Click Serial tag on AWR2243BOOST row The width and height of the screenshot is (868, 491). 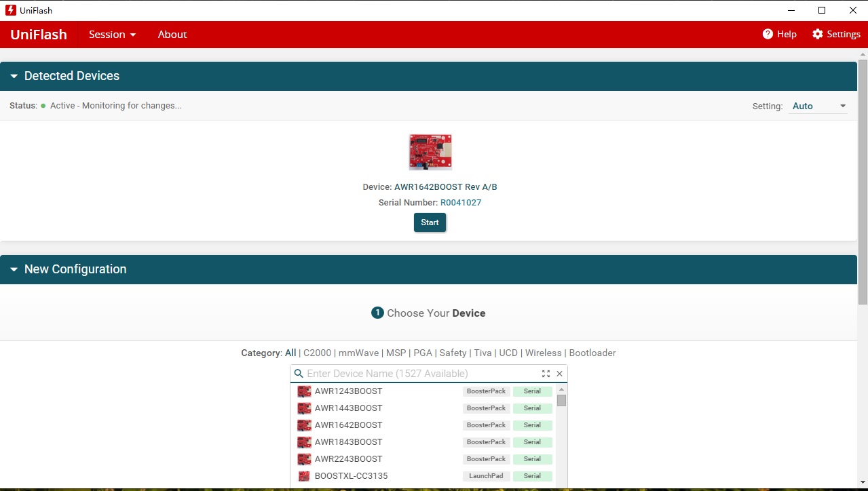[x=533, y=459]
